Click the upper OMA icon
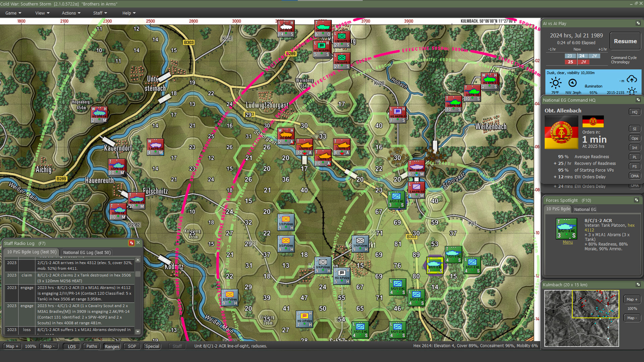The image size is (644, 362). 635,176
